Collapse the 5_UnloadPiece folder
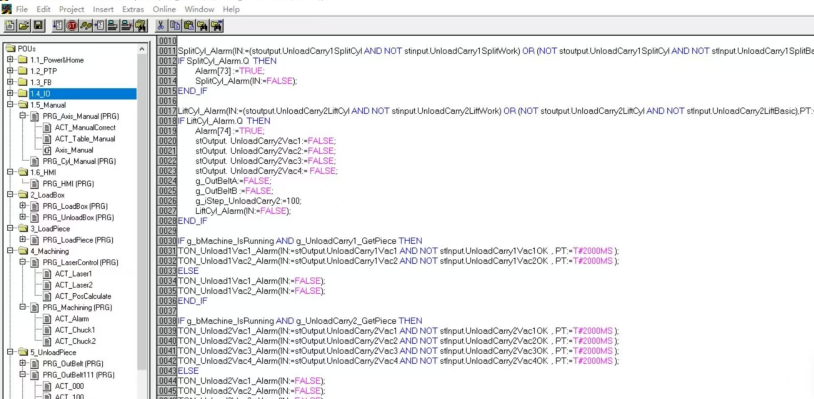The width and height of the screenshot is (814, 399). [x=10, y=352]
